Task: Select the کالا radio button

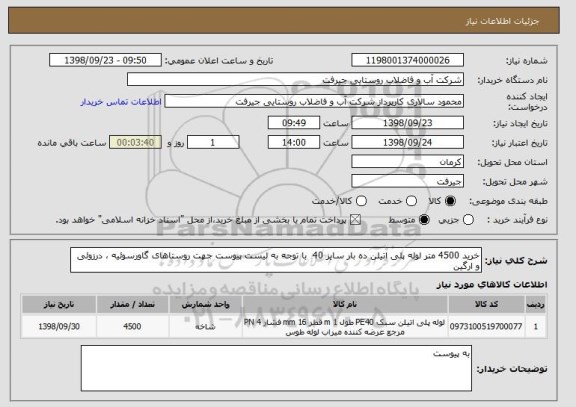Action: (x=450, y=201)
